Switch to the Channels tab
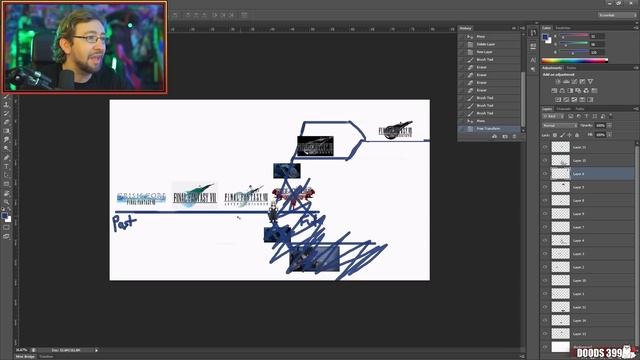The width and height of the screenshot is (640, 360). click(x=564, y=109)
